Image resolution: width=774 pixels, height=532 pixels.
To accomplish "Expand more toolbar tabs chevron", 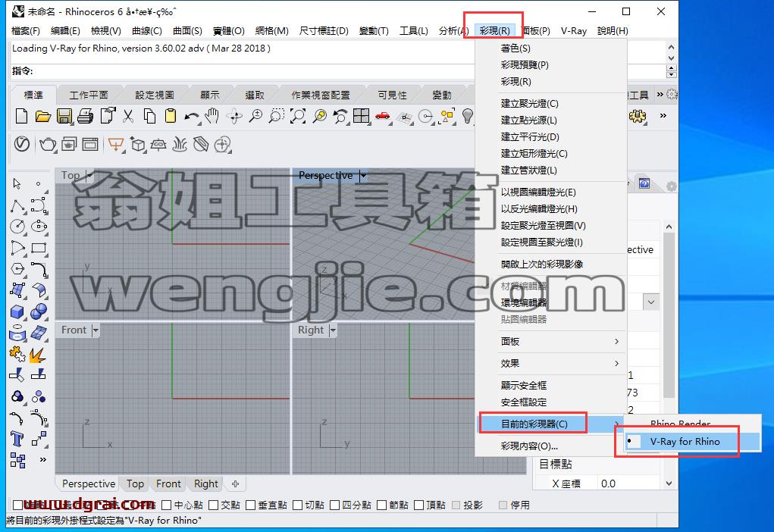I will tap(660, 94).
